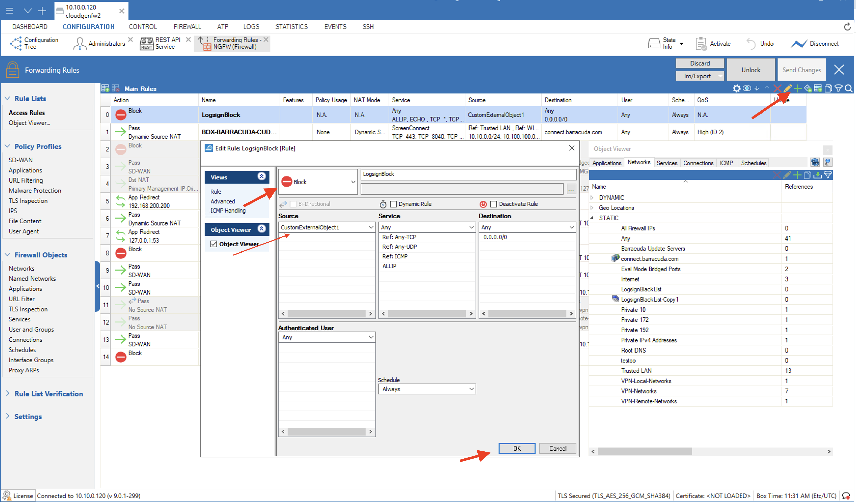The width and height of the screenshot is (856, 504).
Task: Open the Block action dropdown in Edit Rule
Action: pos(318,182)
